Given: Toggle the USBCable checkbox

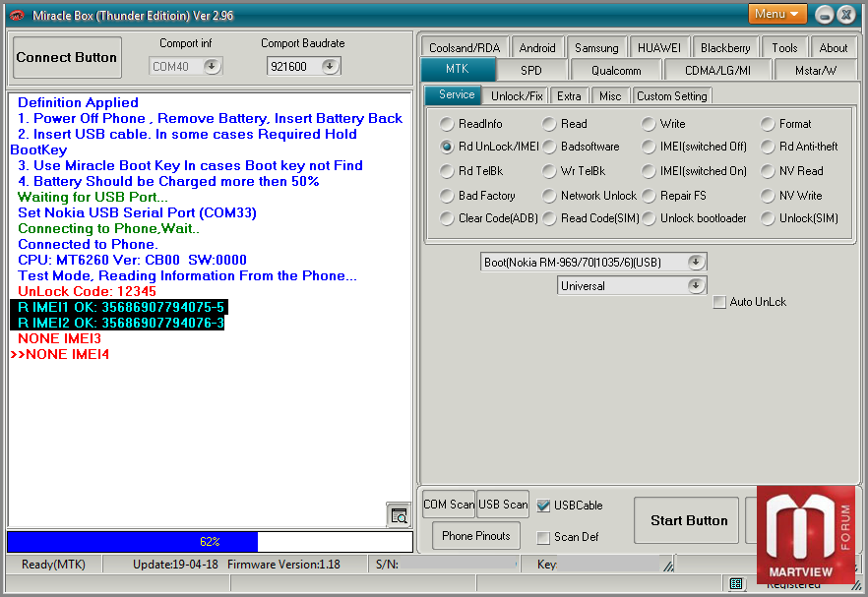Looking at the screenshot, I should click(543, 506).
